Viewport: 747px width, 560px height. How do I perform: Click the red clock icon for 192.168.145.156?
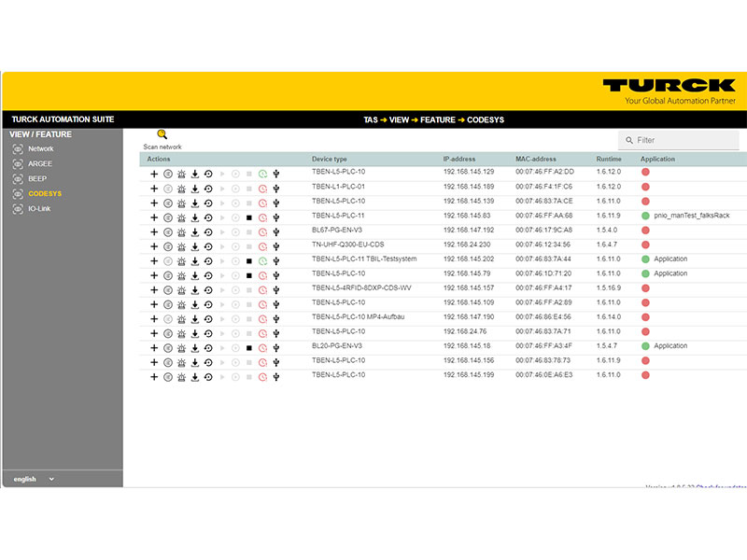click(262, 363)
